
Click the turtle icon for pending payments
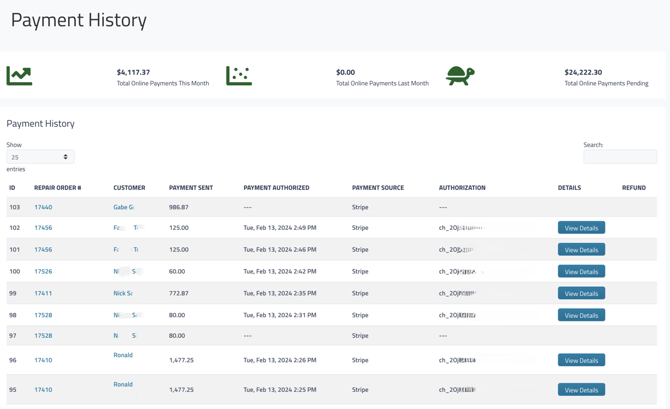pyautogui.click(x=460, y=76)
